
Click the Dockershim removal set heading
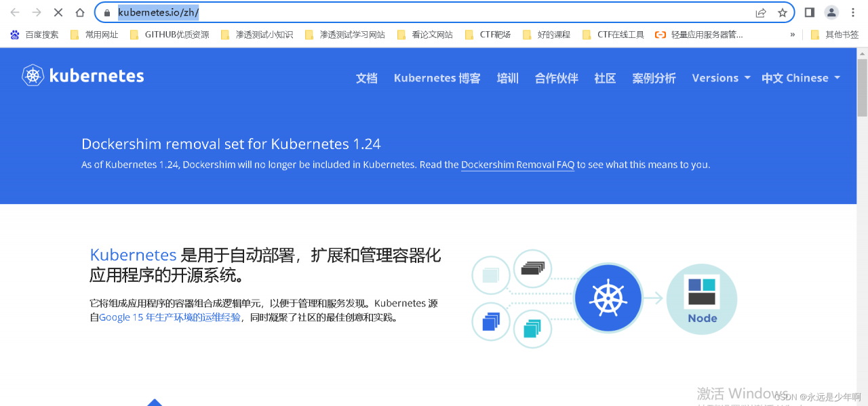pyautogui.click(x=231, y=144)
